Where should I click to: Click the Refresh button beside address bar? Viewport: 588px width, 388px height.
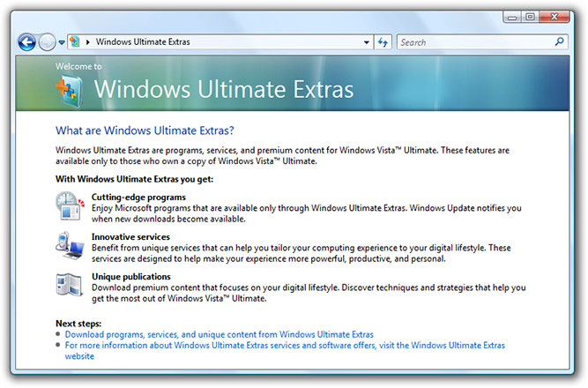pos(383,42)
